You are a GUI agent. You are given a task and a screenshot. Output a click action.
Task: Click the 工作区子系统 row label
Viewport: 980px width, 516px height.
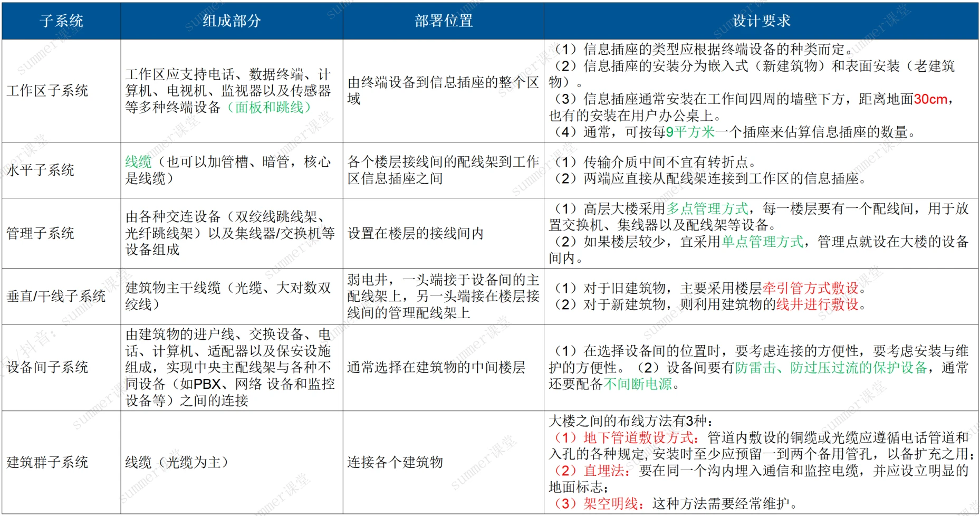(x=47, y=91)
